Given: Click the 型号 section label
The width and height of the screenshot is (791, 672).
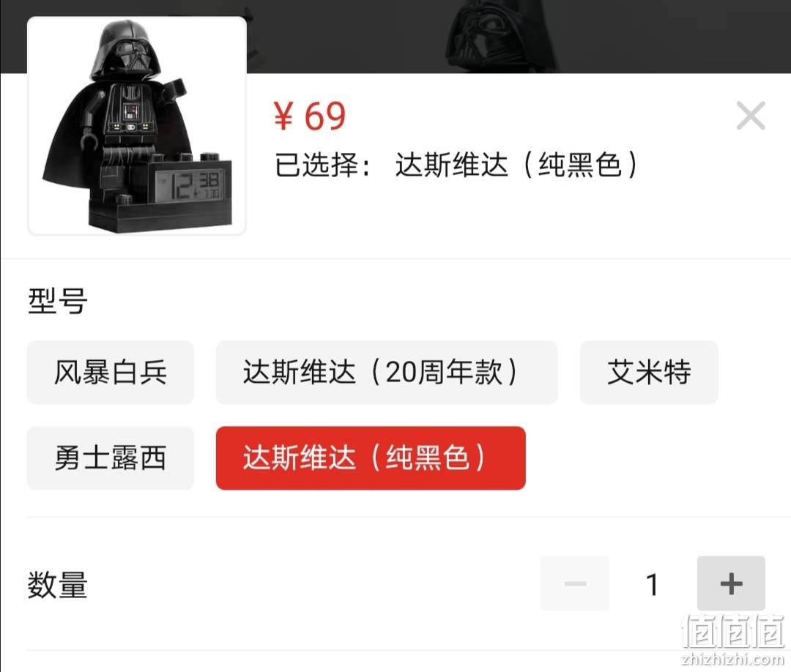Looking at the screenshot, I should pos(58,301).
